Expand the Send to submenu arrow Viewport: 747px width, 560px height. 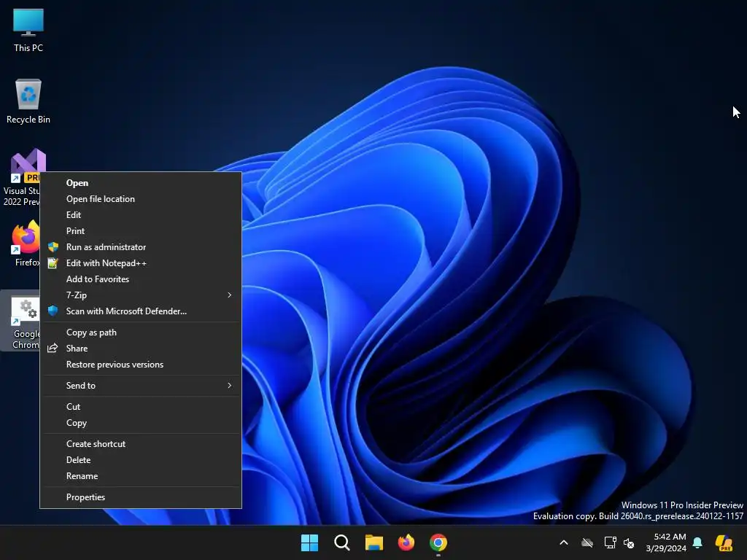point(230,385)
